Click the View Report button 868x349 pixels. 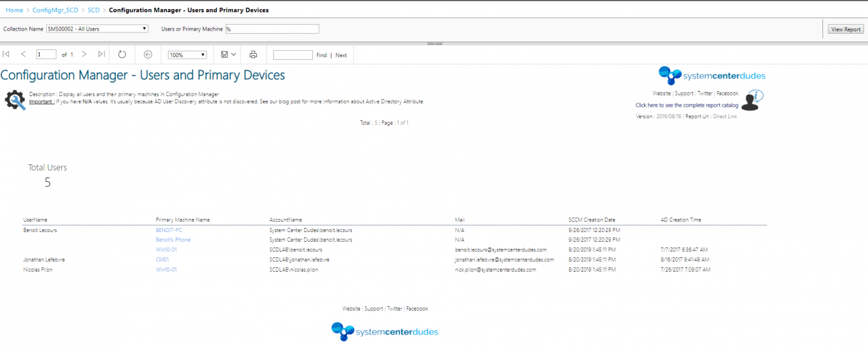click(846, 29)
